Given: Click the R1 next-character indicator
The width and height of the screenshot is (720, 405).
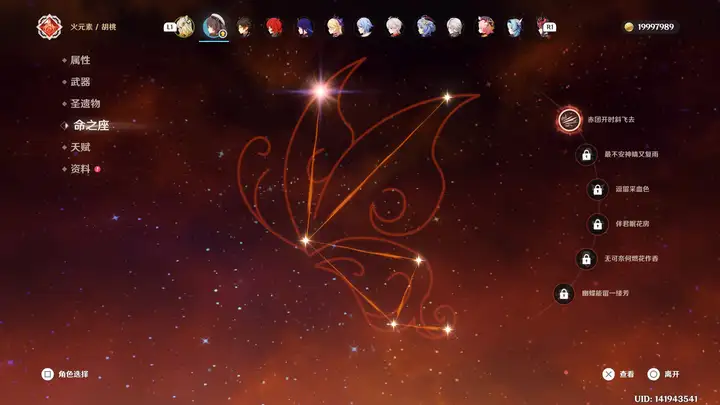Looking at the screenshot, I should coord(550,27).
